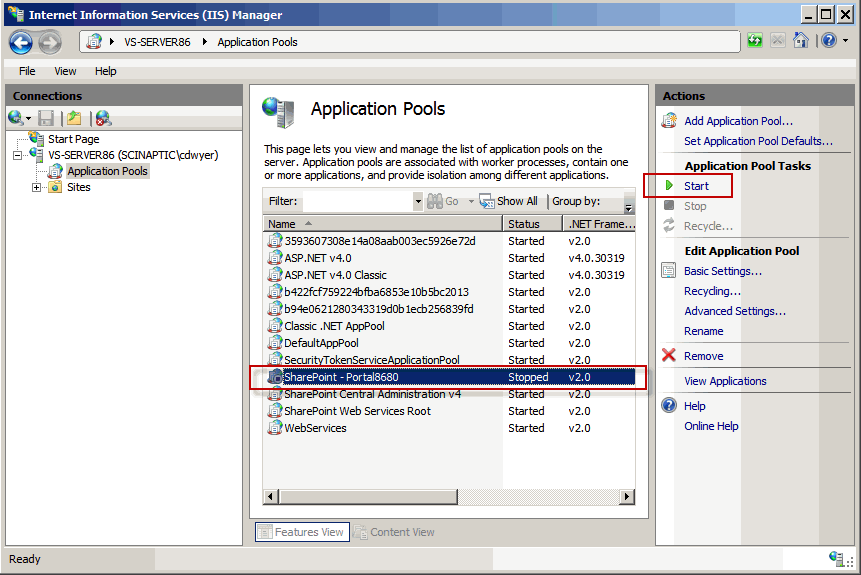Click the greyed Forward navigation arrow
Viewport: 861px width, 575px height.
point(50,42)
